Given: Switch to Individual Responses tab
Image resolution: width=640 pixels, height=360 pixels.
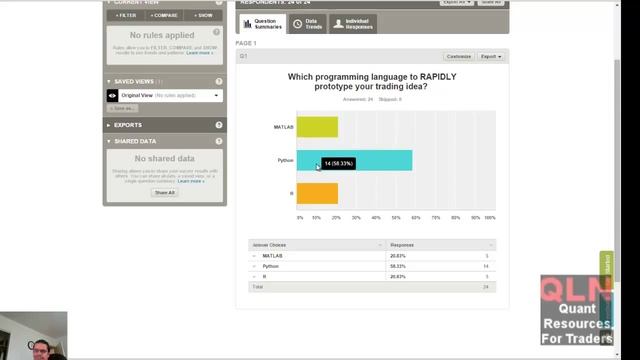Looking at the screenshot, I should (353, 24).
